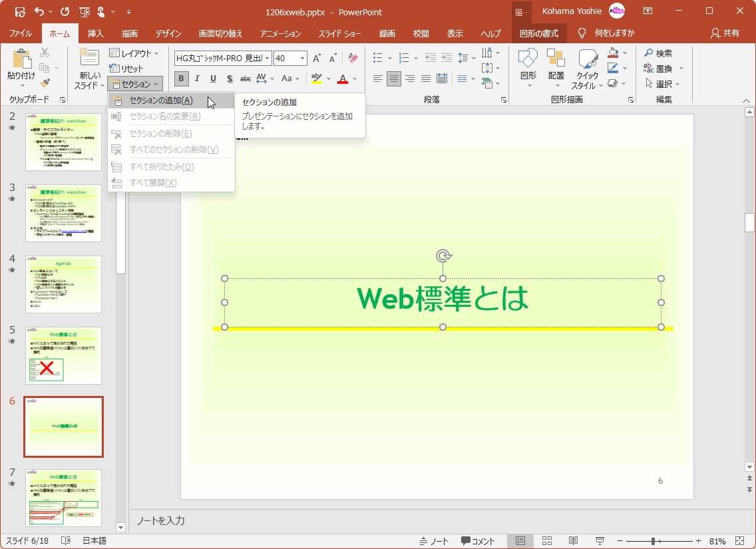Start Slide Show view icon in status bar
The width and height of the screenshot is (756, 549).
click(x=600, y=541)
